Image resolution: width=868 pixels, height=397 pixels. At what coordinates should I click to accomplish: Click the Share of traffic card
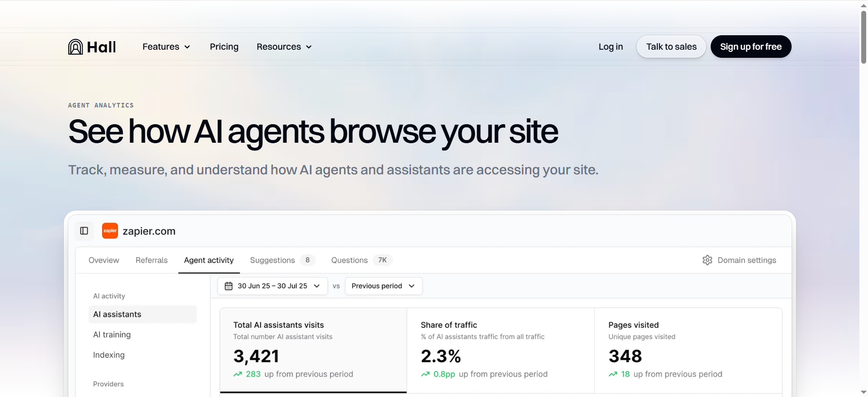click(501, 350)
